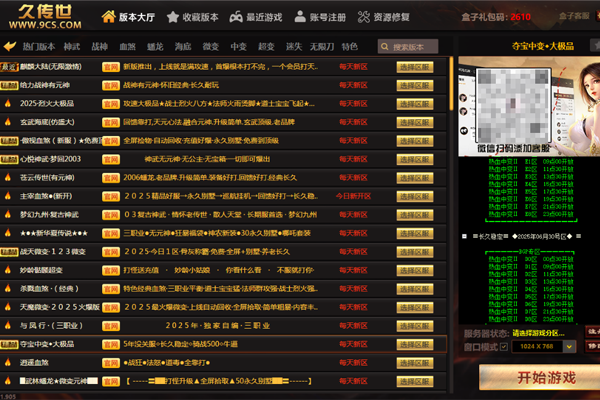Select the 微变 version tab

point(210,47)
